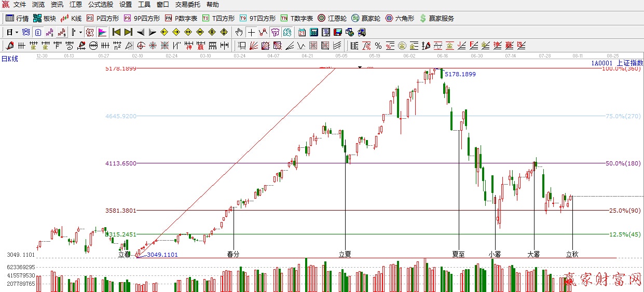
Task: Select the calculator icon in toolbar
Action: 313,32
